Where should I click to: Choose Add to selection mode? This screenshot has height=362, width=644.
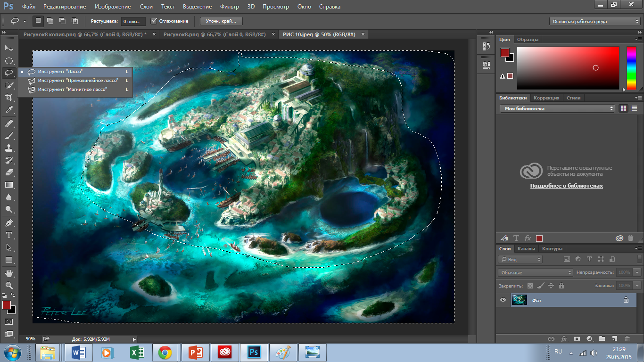click(50, 21)
